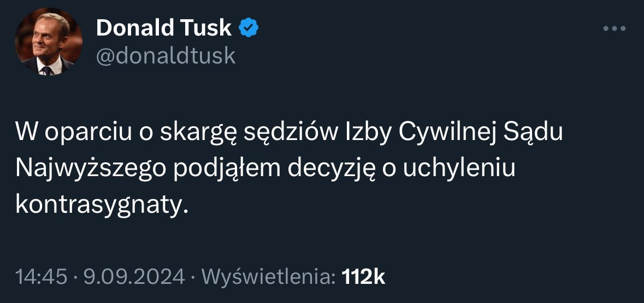Screen dimensions: 644x303
Task: Click the Wyświetlenia views label
Action: [x=268, y=277]
